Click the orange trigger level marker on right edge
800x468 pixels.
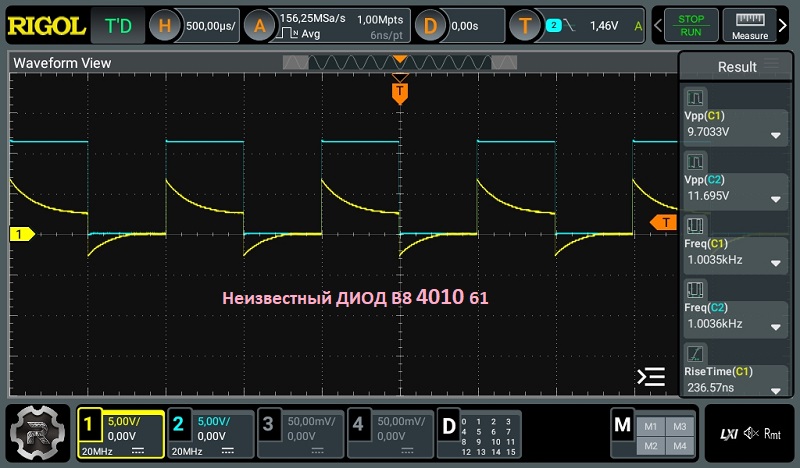664,221
